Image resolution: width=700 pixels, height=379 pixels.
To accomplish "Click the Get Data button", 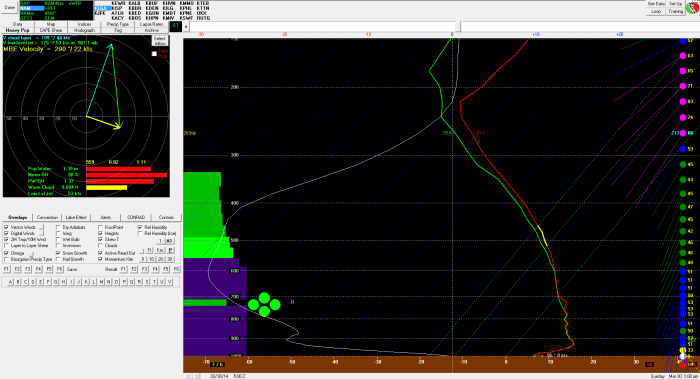I will coord(656,4).
